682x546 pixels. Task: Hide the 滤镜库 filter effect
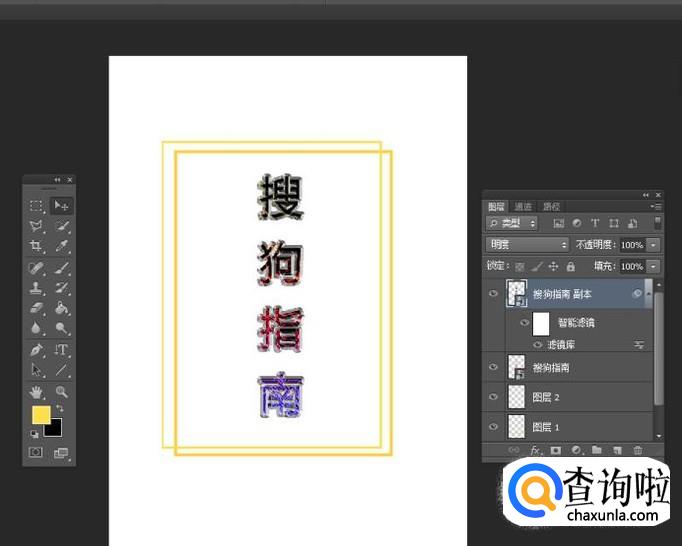[x=538, y=345]
